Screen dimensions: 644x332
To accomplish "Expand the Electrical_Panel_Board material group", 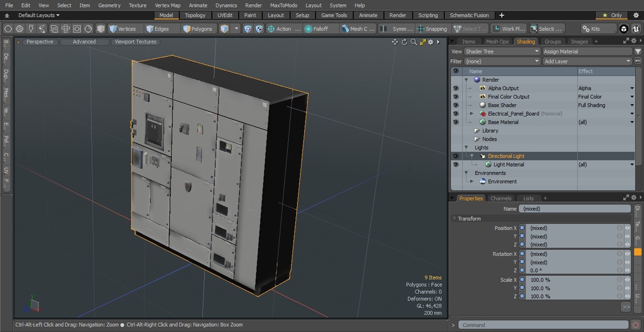I will pyautogui.click(x=472, y=114).
